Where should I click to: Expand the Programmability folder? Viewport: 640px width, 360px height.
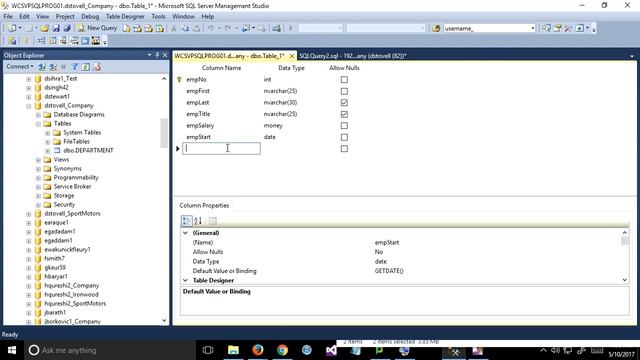pyautogui.click(x=38, y=178)
